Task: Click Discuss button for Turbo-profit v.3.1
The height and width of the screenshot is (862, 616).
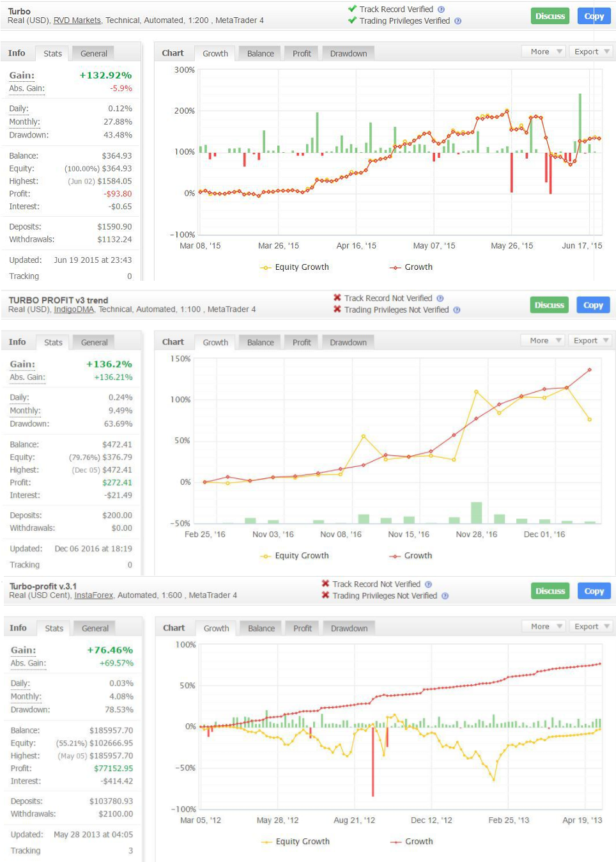Action: 550,591
